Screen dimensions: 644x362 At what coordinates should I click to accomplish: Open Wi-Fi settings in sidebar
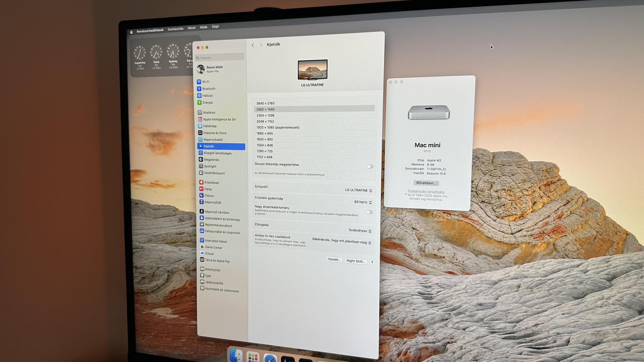206,82
